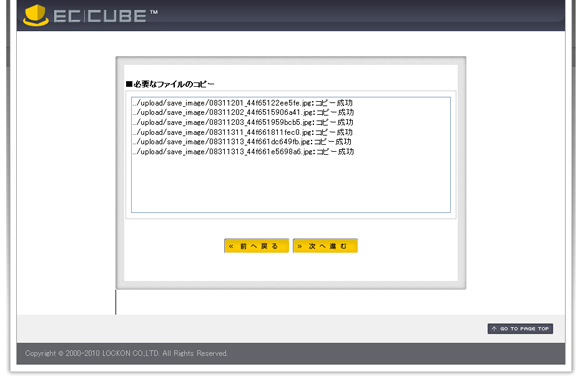
Task: Click the copyright LOCKON CO.,LTD. footer text
Action: (126, 353)
